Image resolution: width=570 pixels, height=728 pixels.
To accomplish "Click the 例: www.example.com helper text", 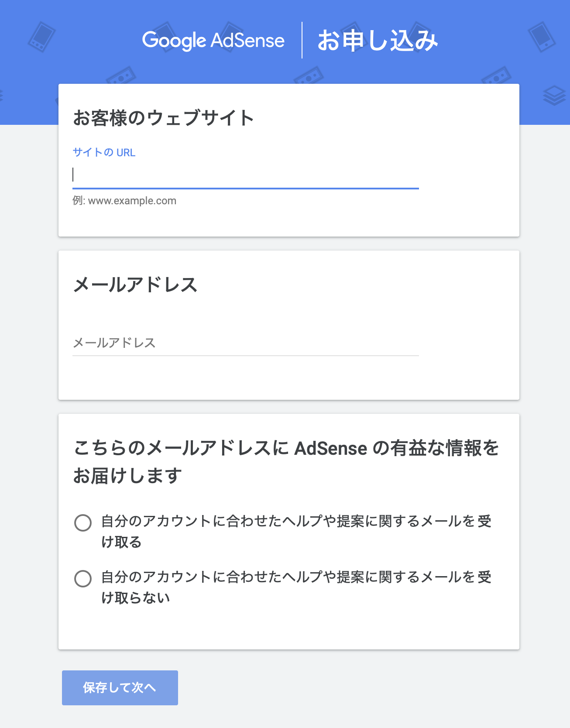I will point(124,201).
